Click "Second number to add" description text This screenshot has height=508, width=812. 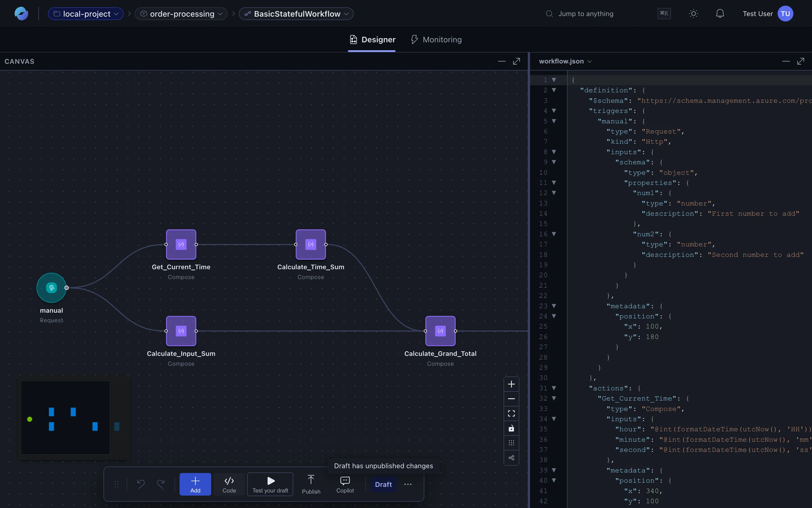[x=756, y=255]
